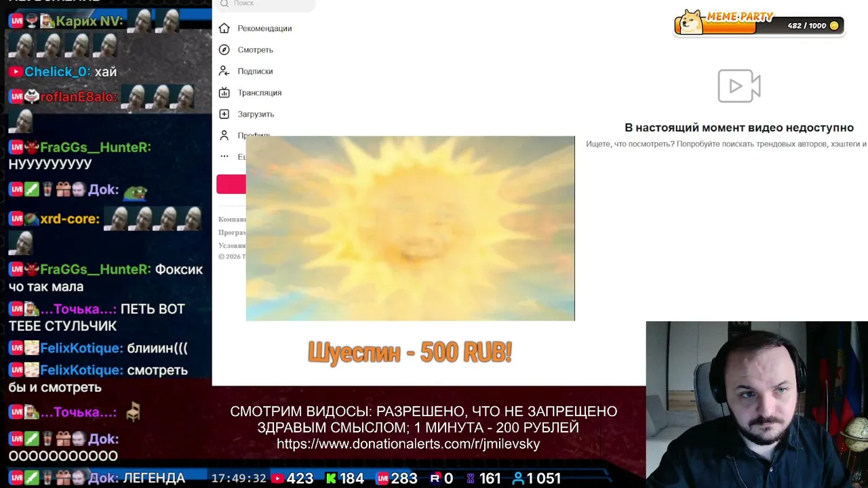Choose Загрузить in the sidebar
This screenshot has width=868, height=488.
tap(246, 114)
